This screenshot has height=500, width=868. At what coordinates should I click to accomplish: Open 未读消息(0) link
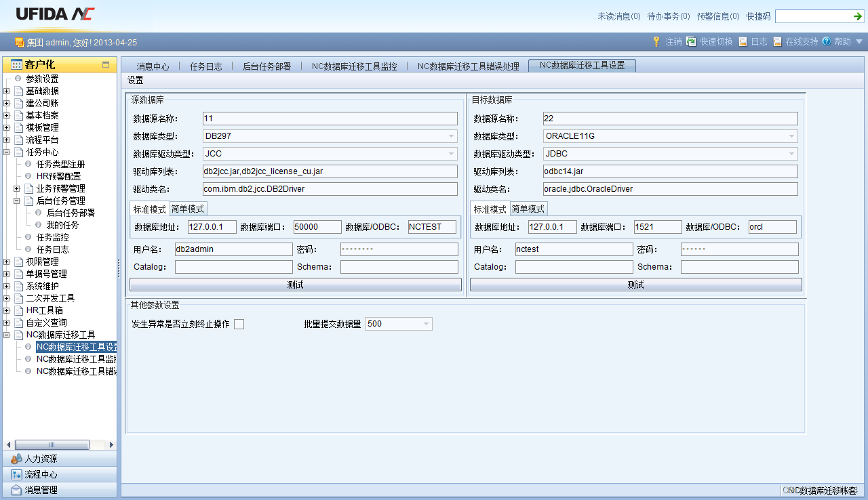pos(618,16)
